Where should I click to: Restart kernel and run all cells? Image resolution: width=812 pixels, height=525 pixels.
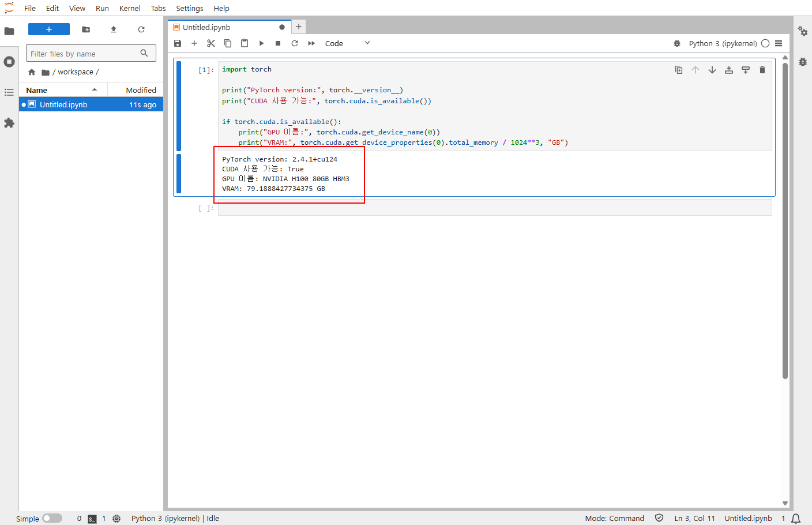(311, 43)
